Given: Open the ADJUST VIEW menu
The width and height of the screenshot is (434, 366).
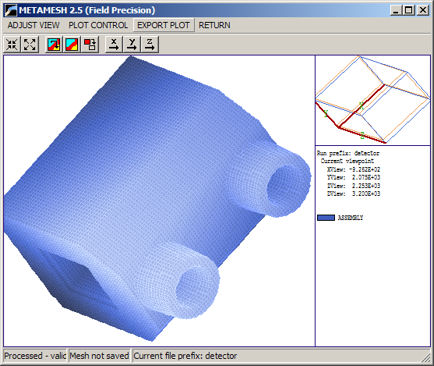Looking at the screenshot, I should coord(33,25).
